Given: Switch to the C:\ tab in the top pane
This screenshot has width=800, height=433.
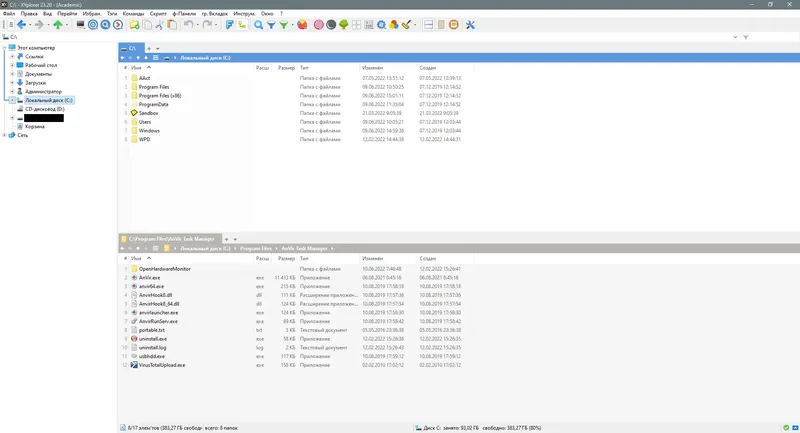Looking at the screenshot, I should coord(132,48).
